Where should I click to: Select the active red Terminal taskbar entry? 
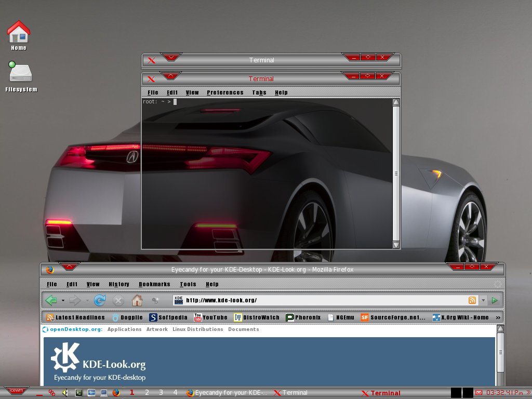point(381,393)
